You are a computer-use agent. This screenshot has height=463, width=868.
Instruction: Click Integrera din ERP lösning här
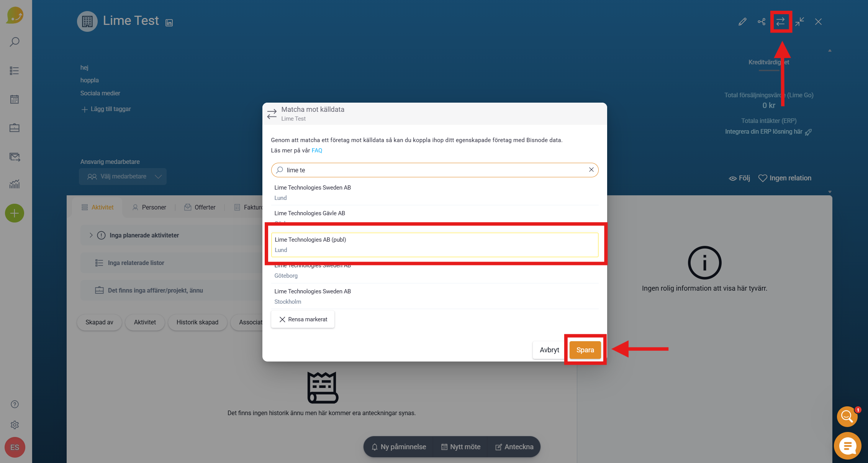point(763,132)
